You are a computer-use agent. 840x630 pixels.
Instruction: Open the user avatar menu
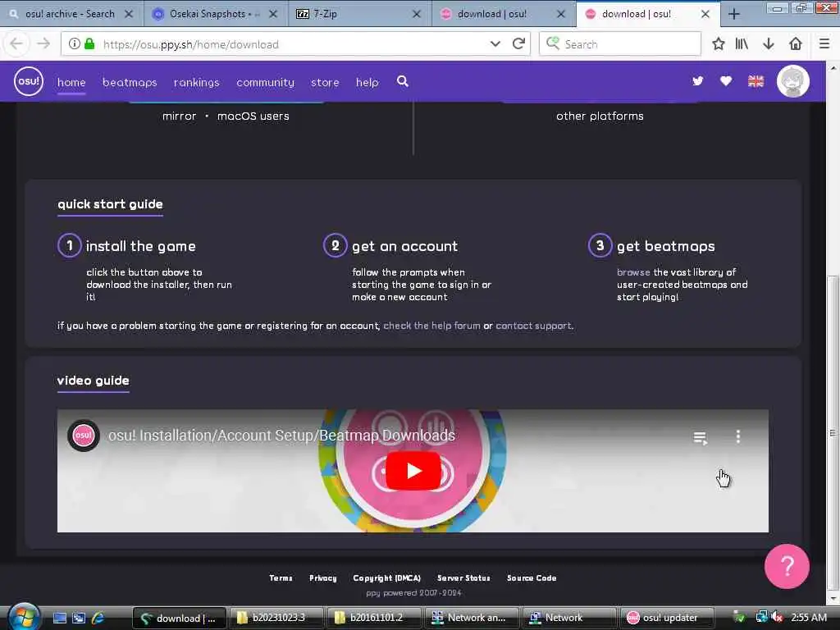click(793, 81)
